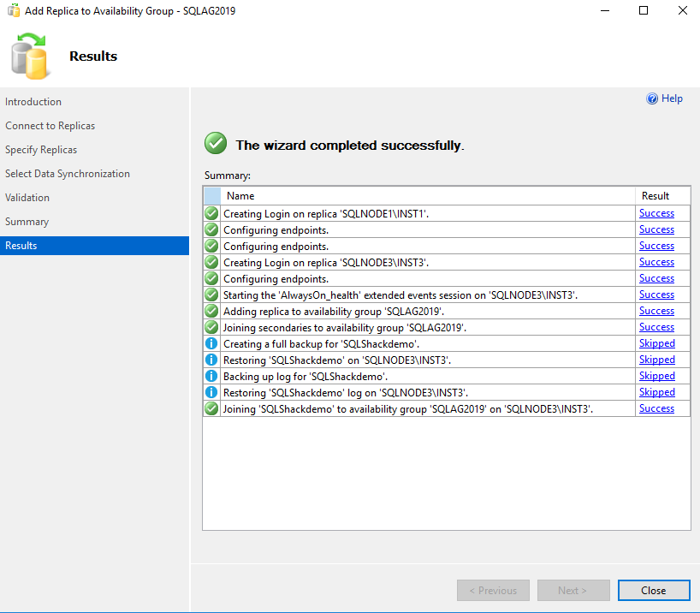Click the database wizard icon in the header
The width and height of the screenshot is (700, 613).
pos(30,55)
